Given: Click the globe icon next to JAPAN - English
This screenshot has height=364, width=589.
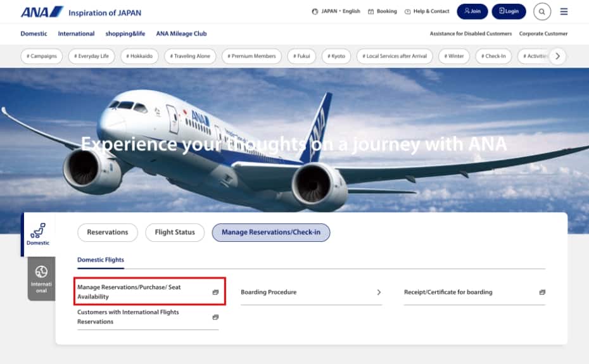Looking at the screenshot, I should pos(315,11).
